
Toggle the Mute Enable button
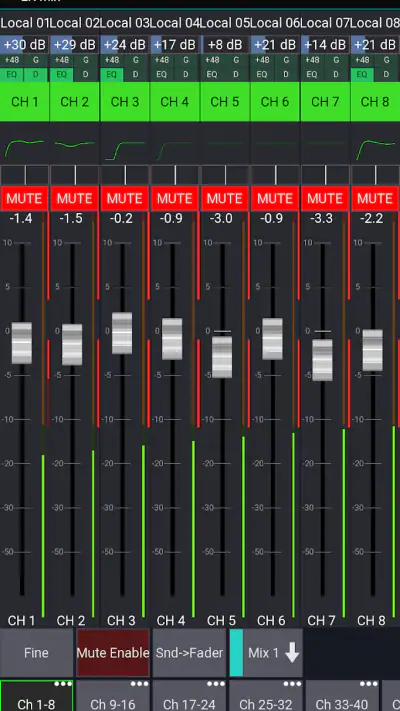click(x=113, y=653)
